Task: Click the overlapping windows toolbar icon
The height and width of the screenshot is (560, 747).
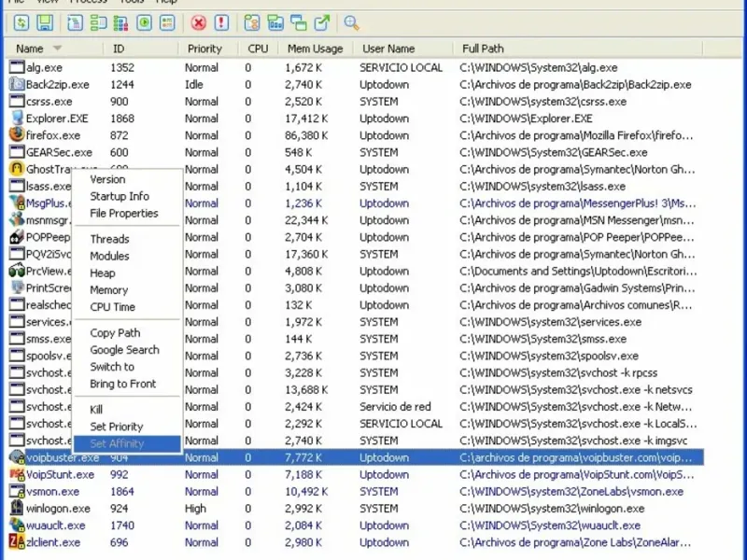Action: click(x=299, y=22)
